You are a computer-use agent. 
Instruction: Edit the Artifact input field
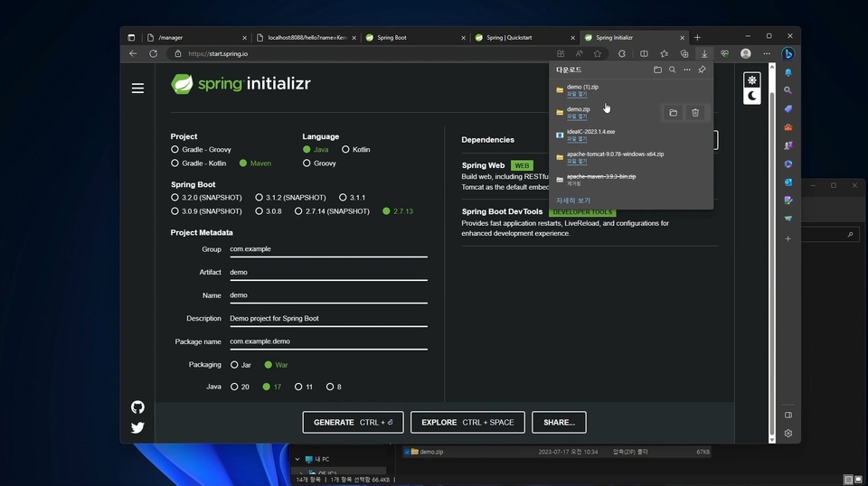pyautogui.click(x=328, y=273)
